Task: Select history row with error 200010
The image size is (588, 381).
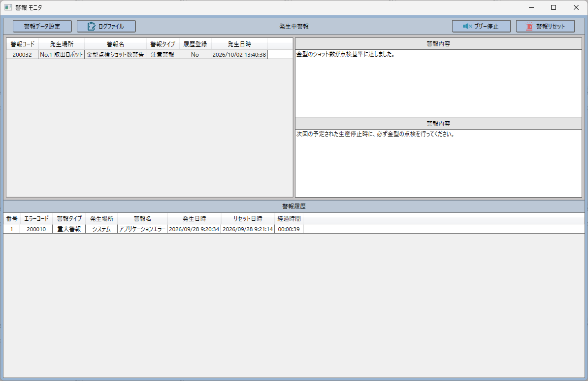Action: click(x=294, y=229)
